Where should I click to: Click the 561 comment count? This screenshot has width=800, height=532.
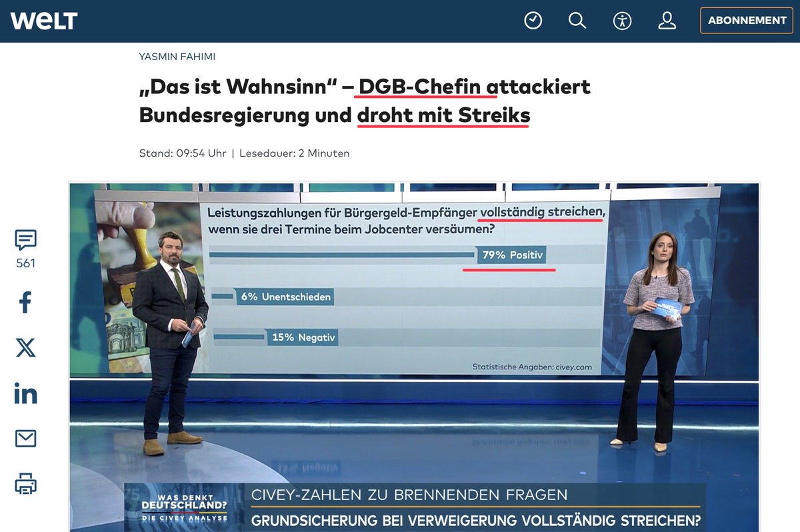pyautogui.click(x=25, y=263)
